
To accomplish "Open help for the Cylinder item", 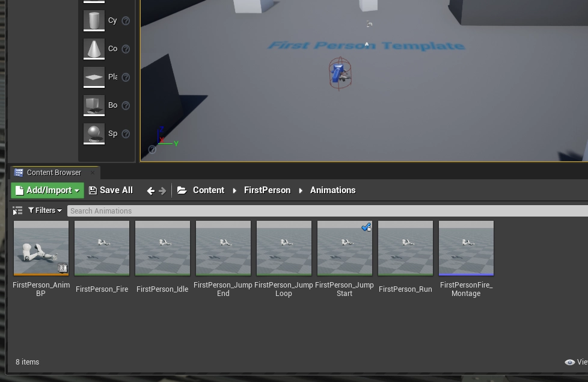I will [126, 20].
